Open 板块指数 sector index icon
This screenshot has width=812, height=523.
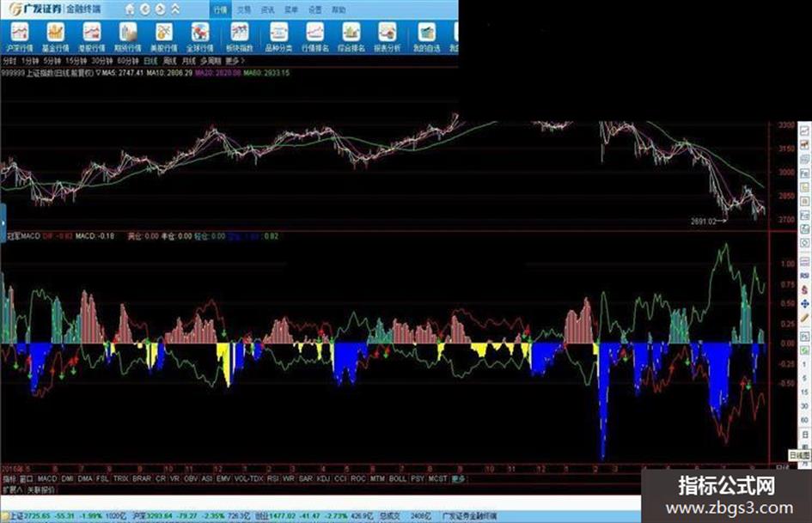pos(239,37)
